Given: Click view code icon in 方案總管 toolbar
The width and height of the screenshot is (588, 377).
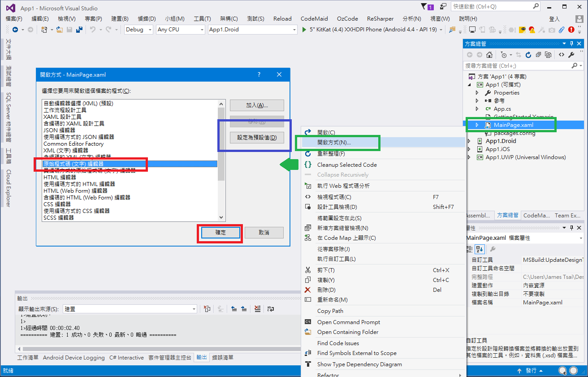Looking at the screenshot, I should coord(561,55).
